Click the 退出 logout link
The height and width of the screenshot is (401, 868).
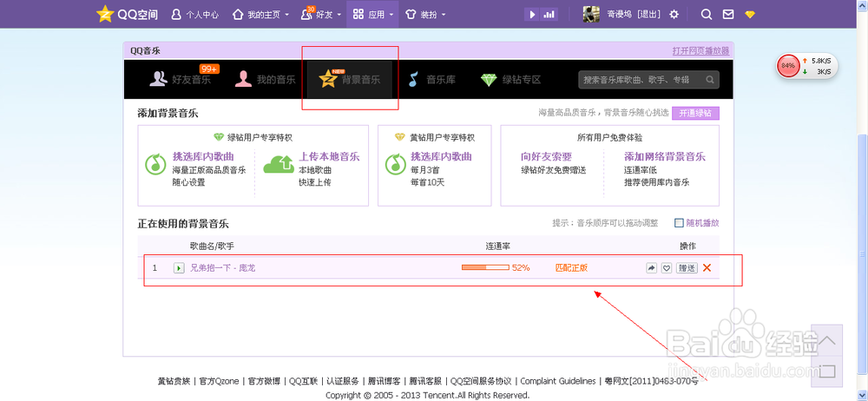pos(649,15)
